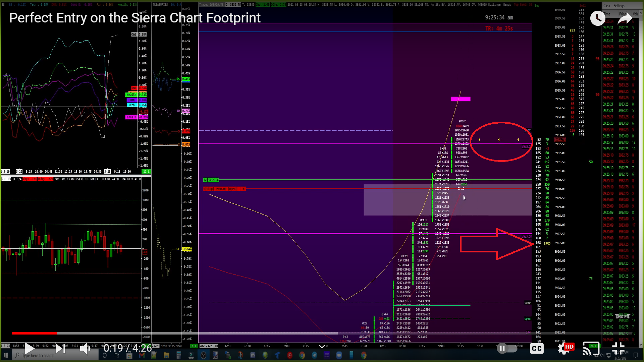Open Calculator from the taskbar
644x362 pixels.
click(x=178, y=355)
